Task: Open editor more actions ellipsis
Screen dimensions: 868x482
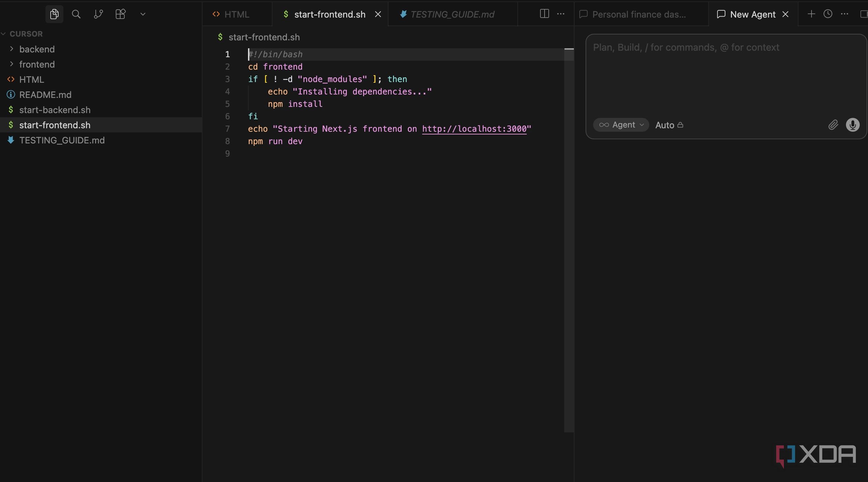Action: tap(561, 14)
